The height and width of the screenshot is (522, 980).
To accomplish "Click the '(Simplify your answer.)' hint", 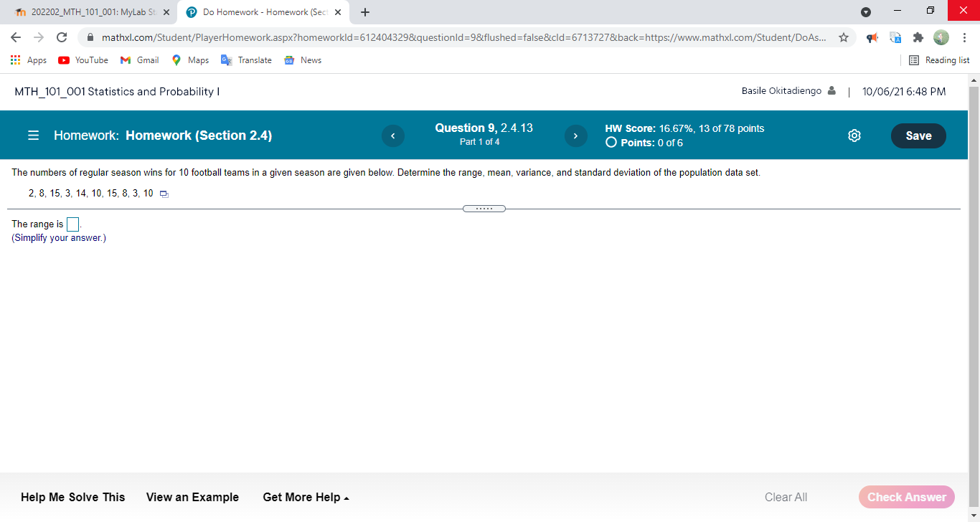I will [x=59, y=238].
